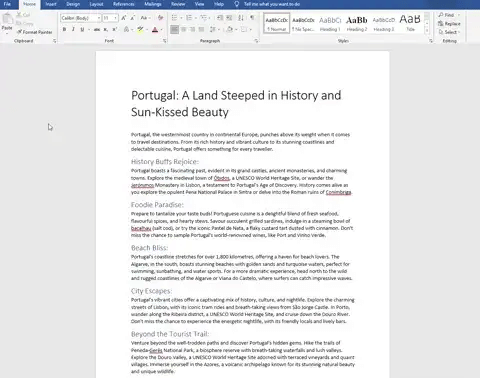The height and width of the screenshot is (378, 480).
Task: Open the Change Case dropdown
Action: 145,18
